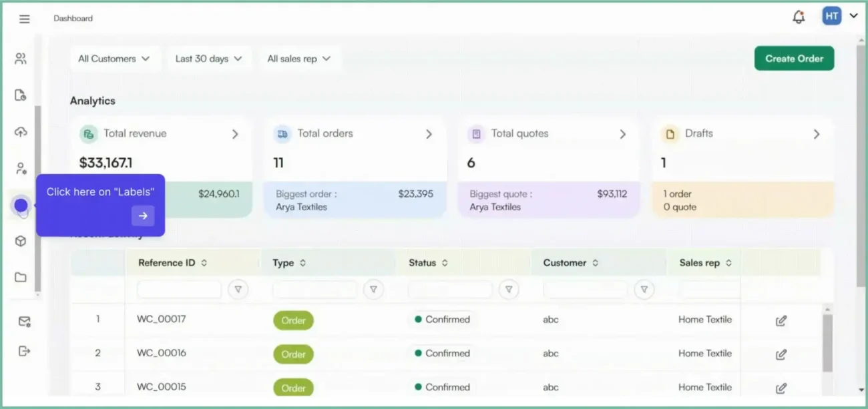This screenshot has width=868, height=409.
Task: Click the filter icon under Reference ID
Action: pos(238,290)
